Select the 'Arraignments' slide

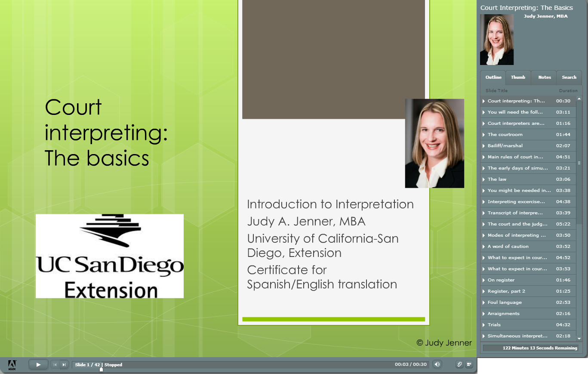(x=528, y=313)
